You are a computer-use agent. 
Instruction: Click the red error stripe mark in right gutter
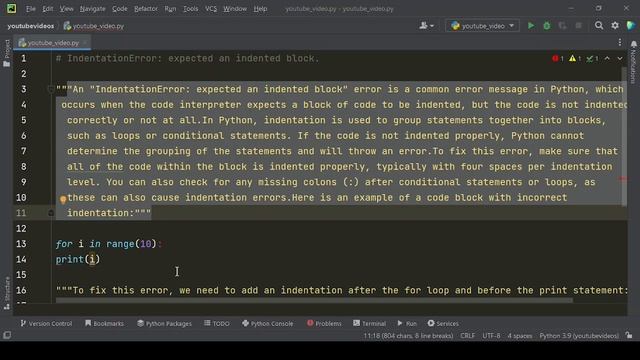(623, 179)
